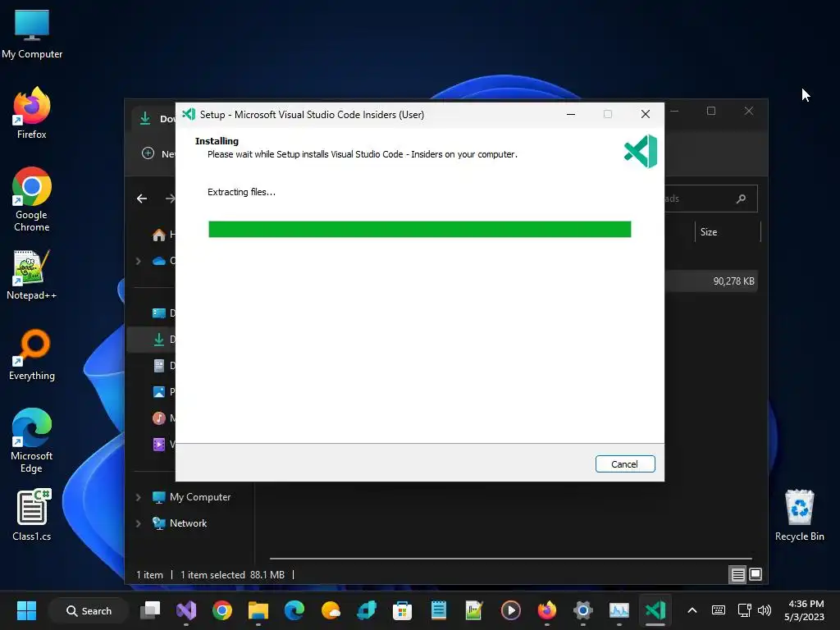Open the clock and date flyout
Viewport: 840px width, 630px height.
pos(804,610)
